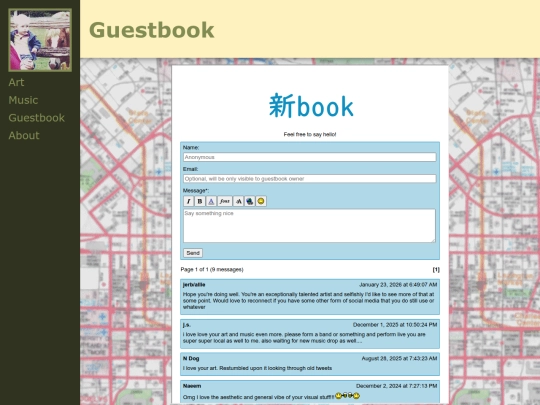Click N Dog's message about old tweets

[257, 368]
